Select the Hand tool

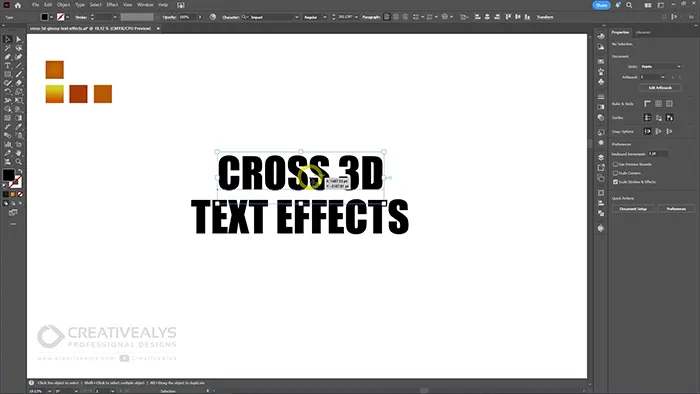click(18, 153)
